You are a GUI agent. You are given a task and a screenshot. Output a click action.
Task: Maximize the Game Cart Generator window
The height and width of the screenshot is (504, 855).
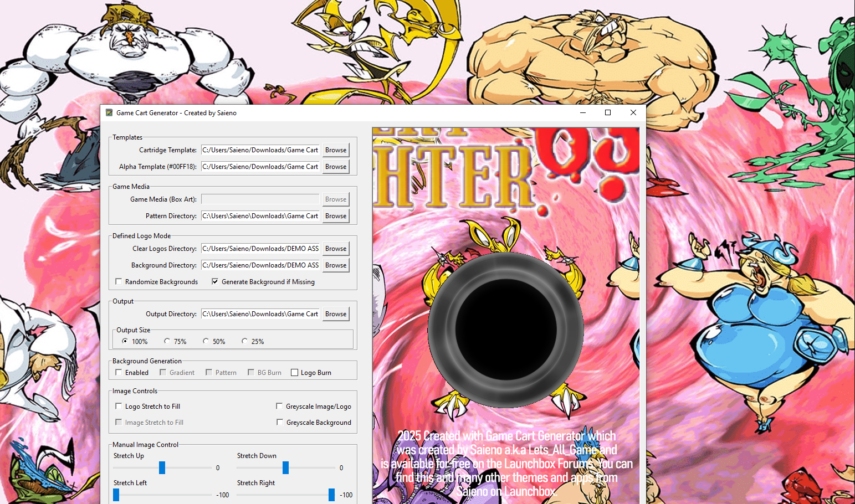608,112
